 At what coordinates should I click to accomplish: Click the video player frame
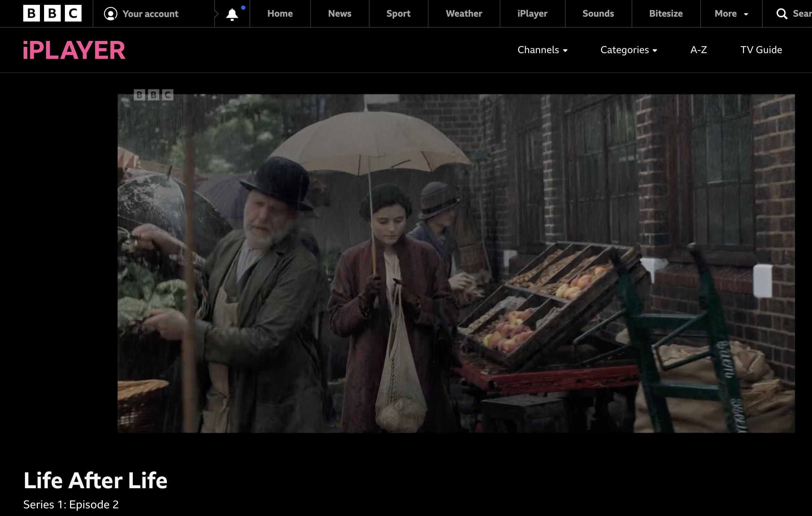tap(456, 263)
